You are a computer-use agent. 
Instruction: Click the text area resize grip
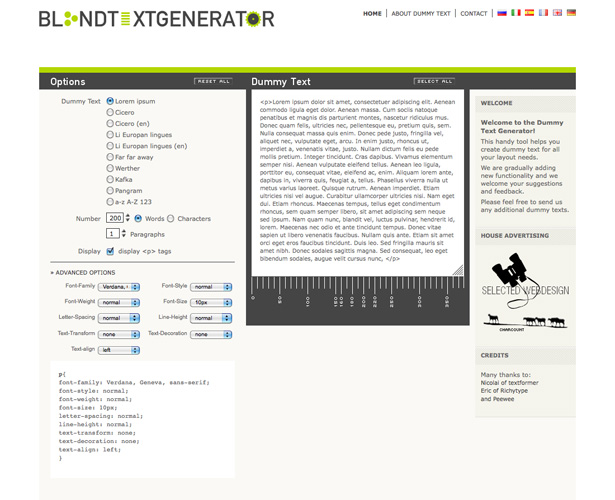click(458, 270)
